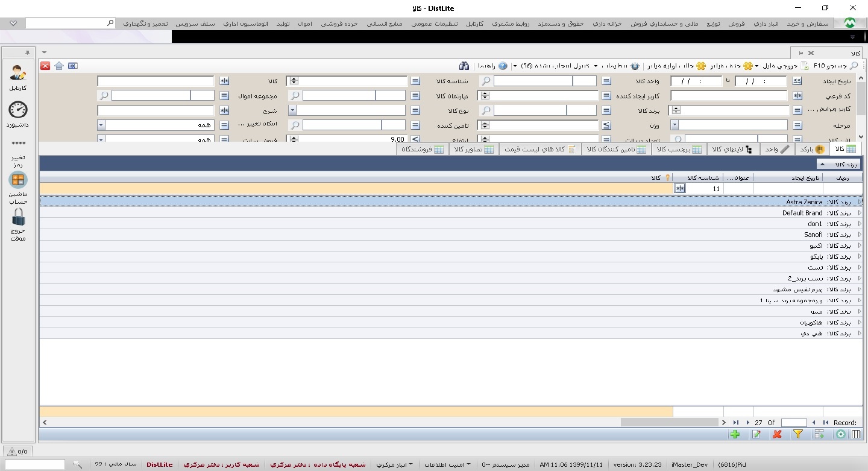Toggle the wildcard operator beside کد فرعی
The width and height of the screenshot is (868, 471).
(x=797, y=96)
